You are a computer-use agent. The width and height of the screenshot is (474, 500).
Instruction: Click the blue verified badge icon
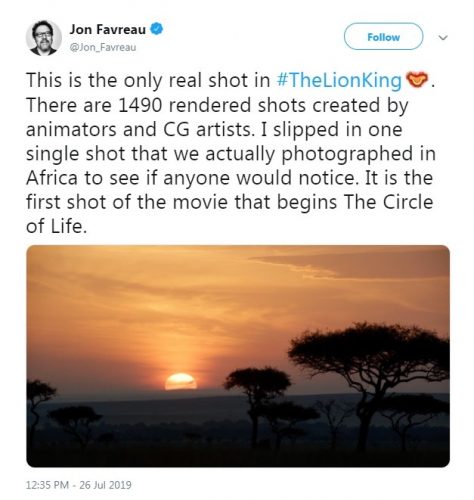tap(156, 29)
